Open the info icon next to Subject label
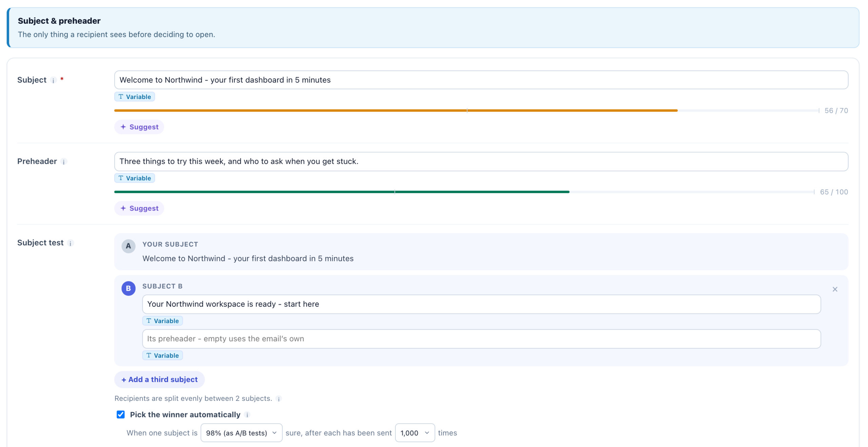Screen dimensions: 868x447 click(x=53, y=80)
